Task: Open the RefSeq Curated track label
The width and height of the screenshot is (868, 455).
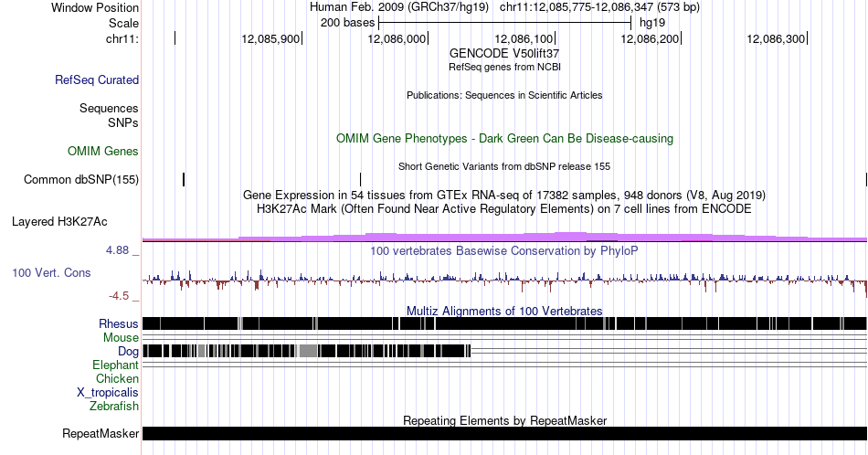Action: 97,79
